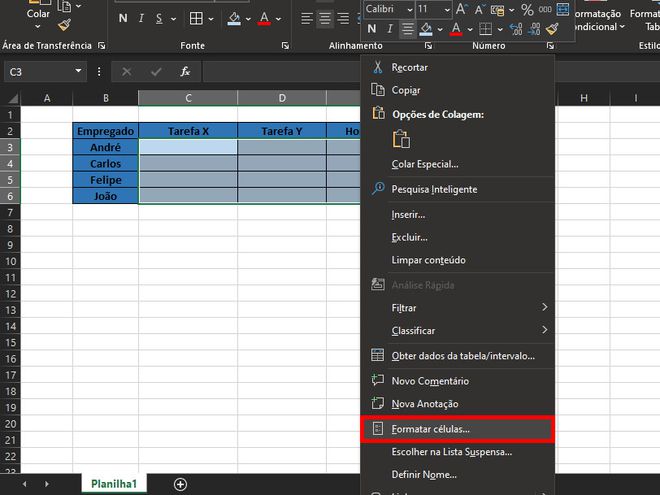Open the Alinhamento group dialog launcher
Image resolution: width=660 pixels, height=495 pixels.
(x=428, y=45)
